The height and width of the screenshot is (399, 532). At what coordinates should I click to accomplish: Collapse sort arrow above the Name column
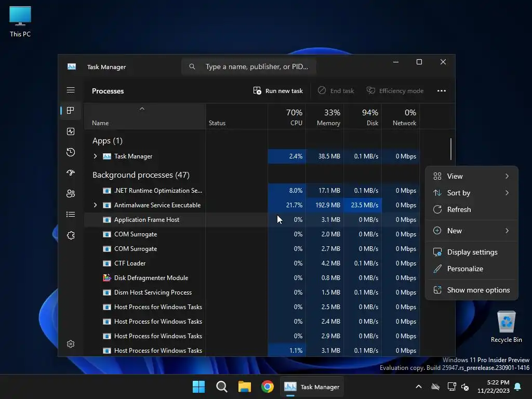pos(142,109)
